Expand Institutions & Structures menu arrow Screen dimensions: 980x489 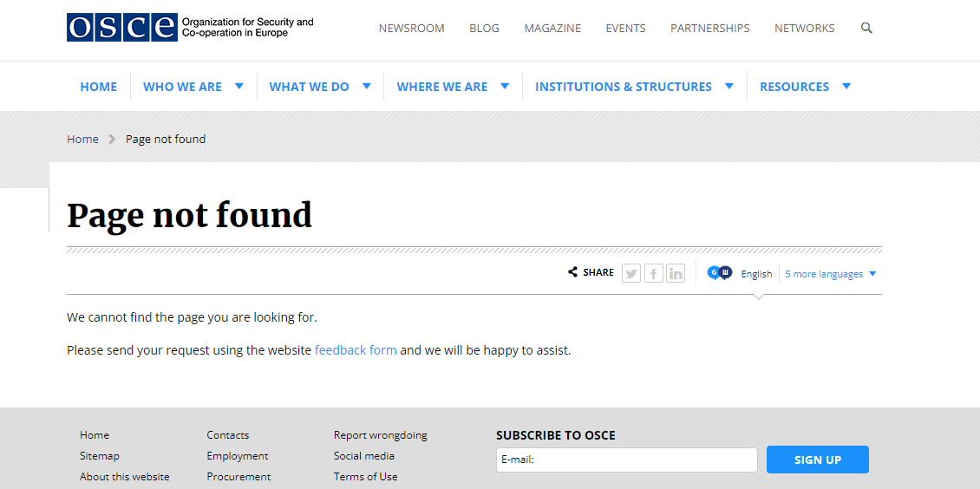[x=729, y=86]
